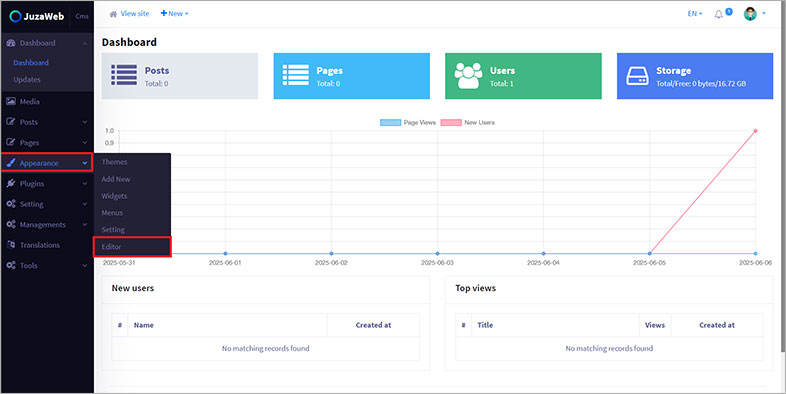This screenshot has width=786, height=394.
Task: Toggle the Page Views chart legend
Action: [408, 122]
